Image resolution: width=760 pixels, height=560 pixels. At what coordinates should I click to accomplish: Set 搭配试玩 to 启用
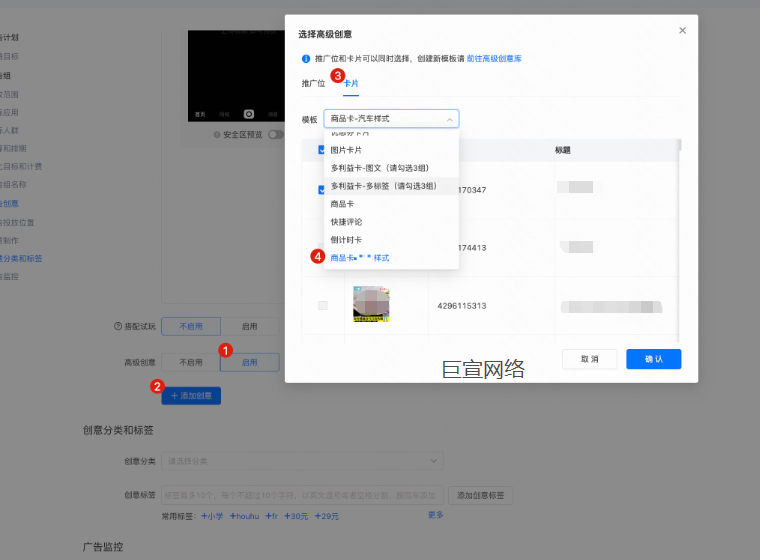pos(250,327)
